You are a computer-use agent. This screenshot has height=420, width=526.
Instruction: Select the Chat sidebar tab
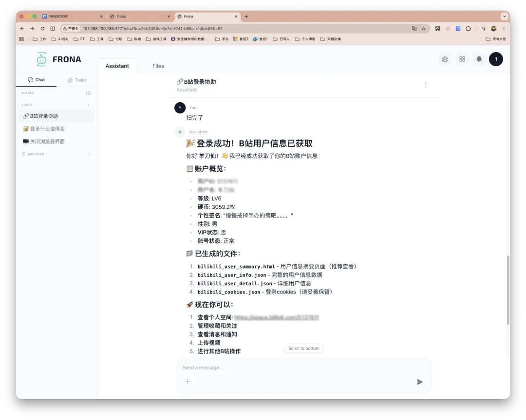(x=36, y=80)
